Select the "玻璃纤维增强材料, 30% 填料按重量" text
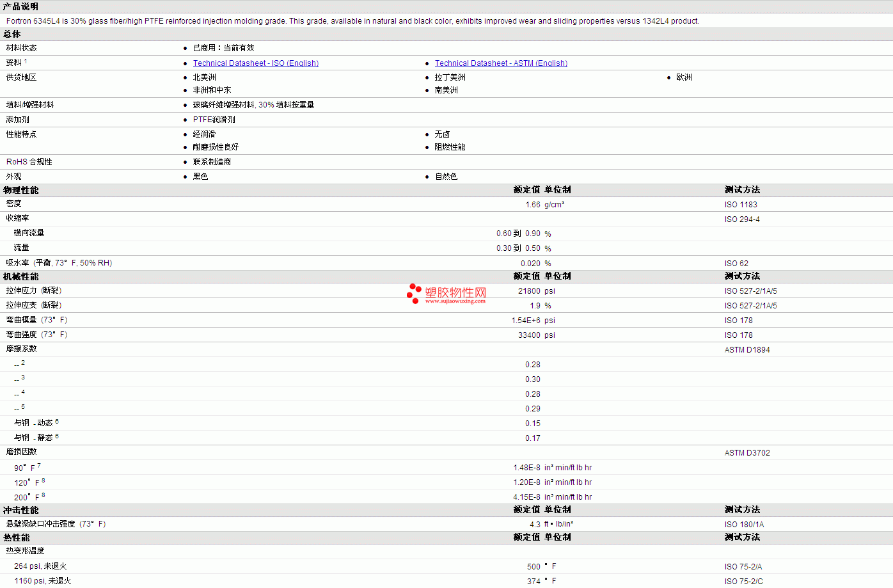 tap(254, 105)
